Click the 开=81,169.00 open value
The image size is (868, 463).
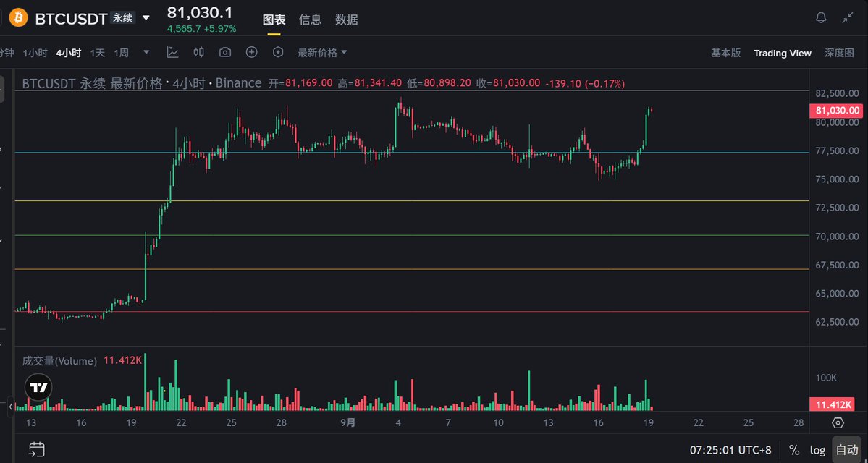coord(300,83)
